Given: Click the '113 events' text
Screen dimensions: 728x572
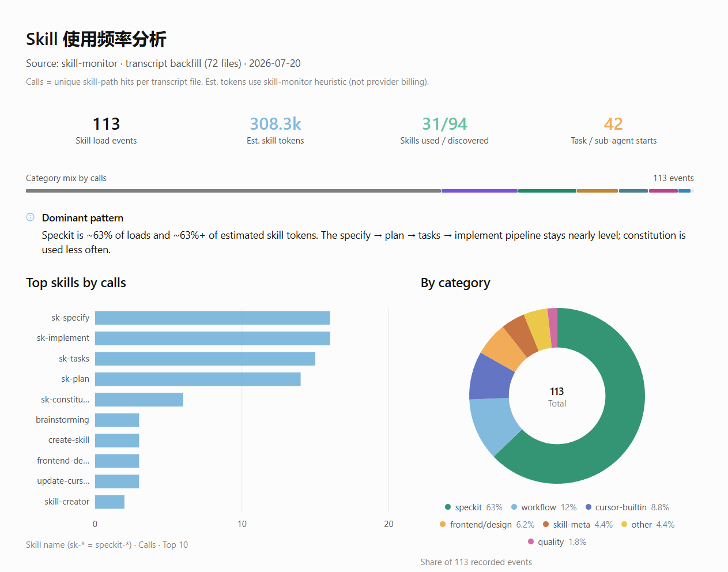Looking at the screenshot, I should click(673, 178).
